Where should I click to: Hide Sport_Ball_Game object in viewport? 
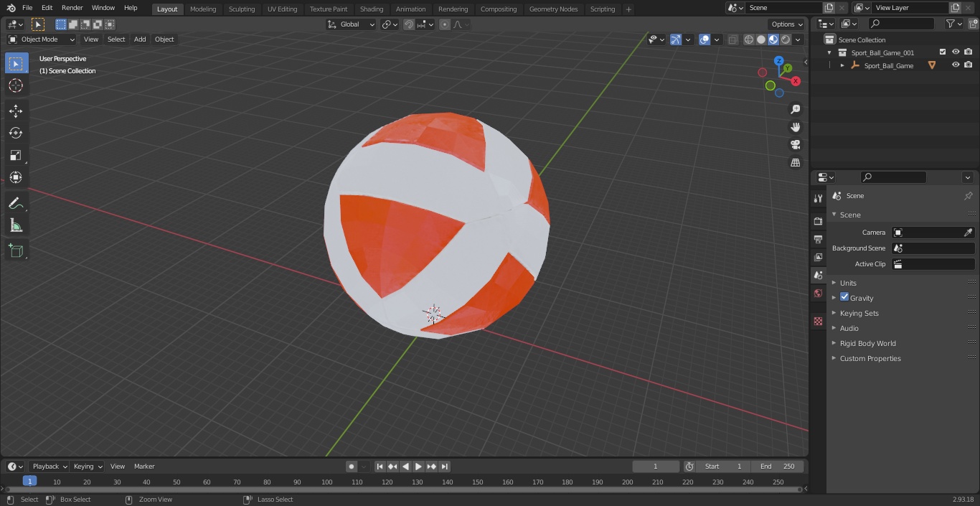[x=956, y=65]
